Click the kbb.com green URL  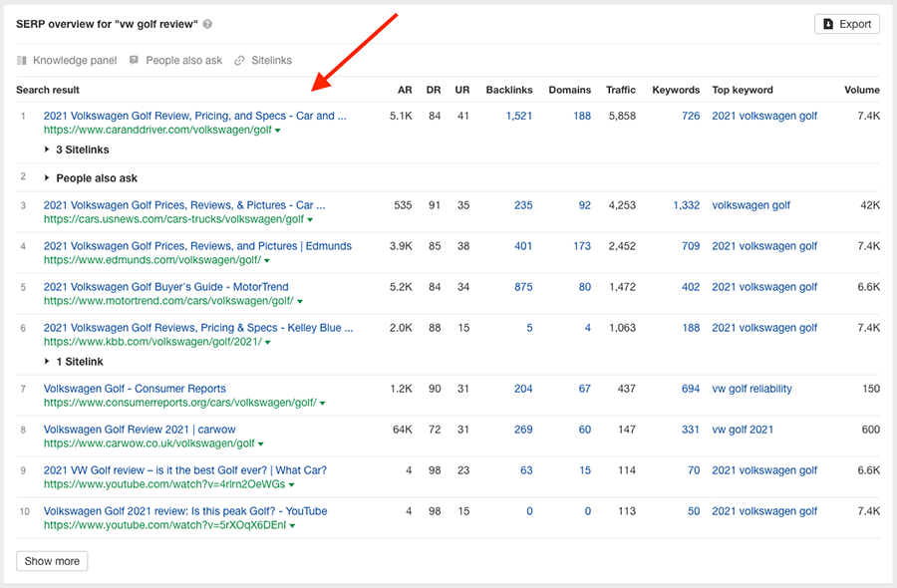[x=152, y=342]
